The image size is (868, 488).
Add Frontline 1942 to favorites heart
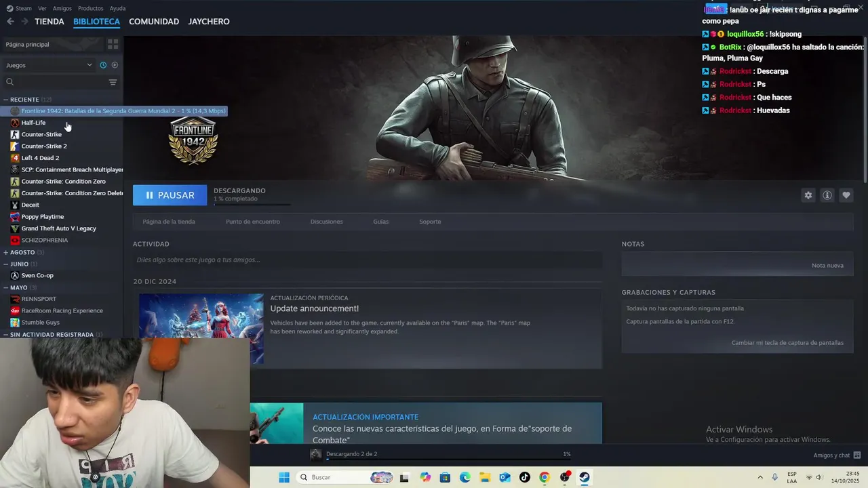click(x=846, y=195)
